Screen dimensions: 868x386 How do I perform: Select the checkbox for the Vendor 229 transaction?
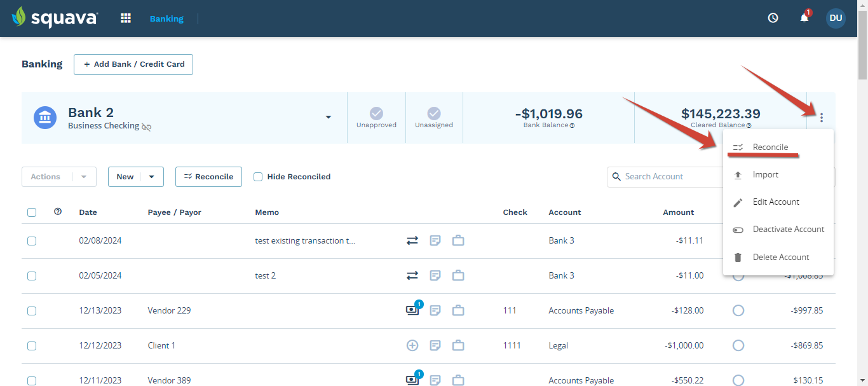pyautogui.click(x=32, y=310)
